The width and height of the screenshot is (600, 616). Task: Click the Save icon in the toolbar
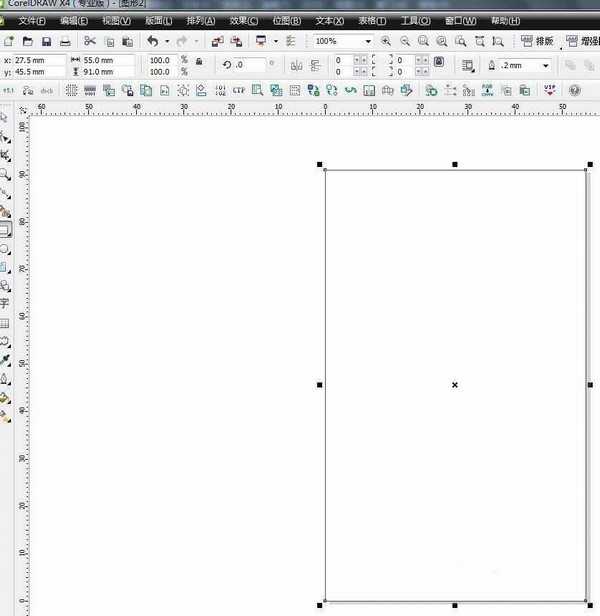[46, 41]
